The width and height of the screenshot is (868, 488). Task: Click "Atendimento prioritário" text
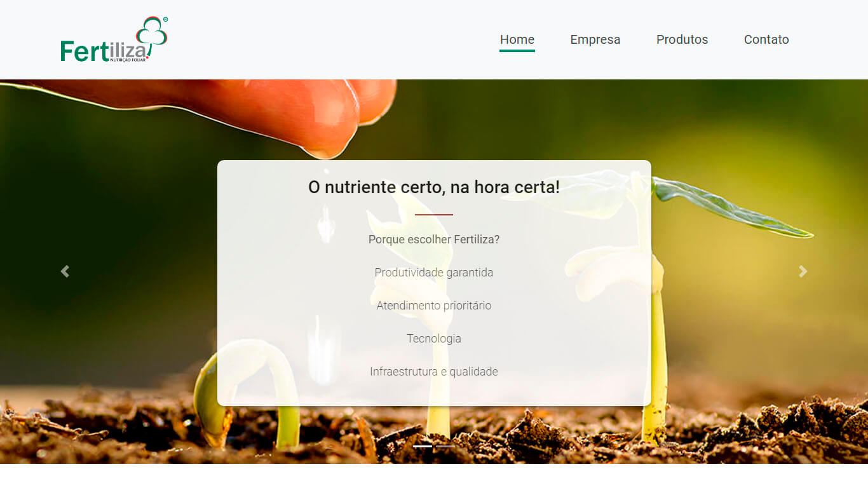point(434,306)
